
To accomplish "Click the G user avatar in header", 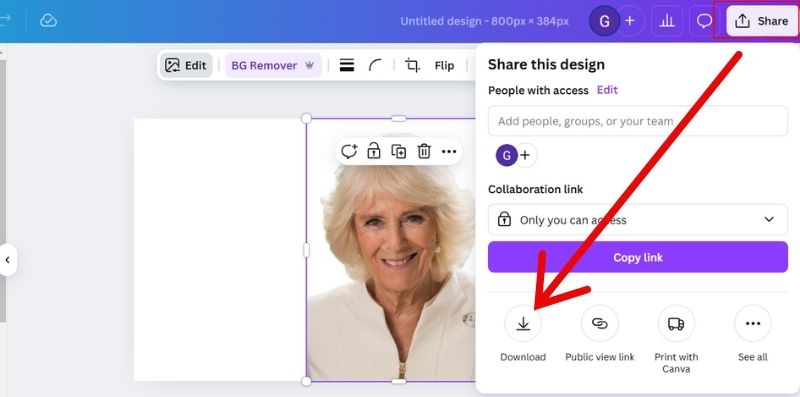I will 605,21.
